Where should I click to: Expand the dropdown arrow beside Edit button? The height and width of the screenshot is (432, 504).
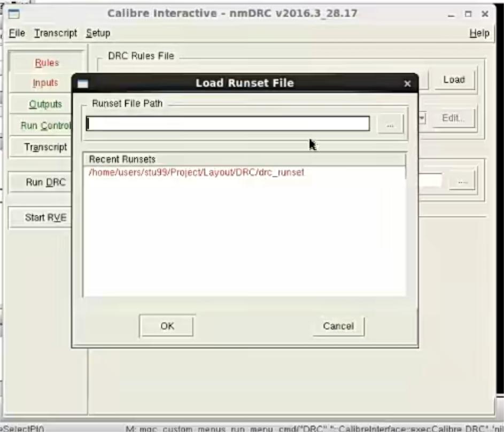422,118
